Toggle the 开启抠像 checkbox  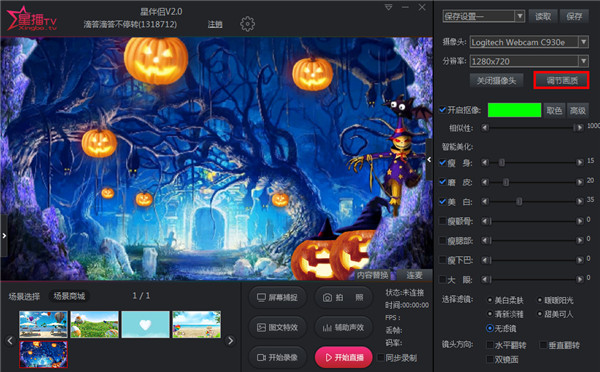click(443, 110)
